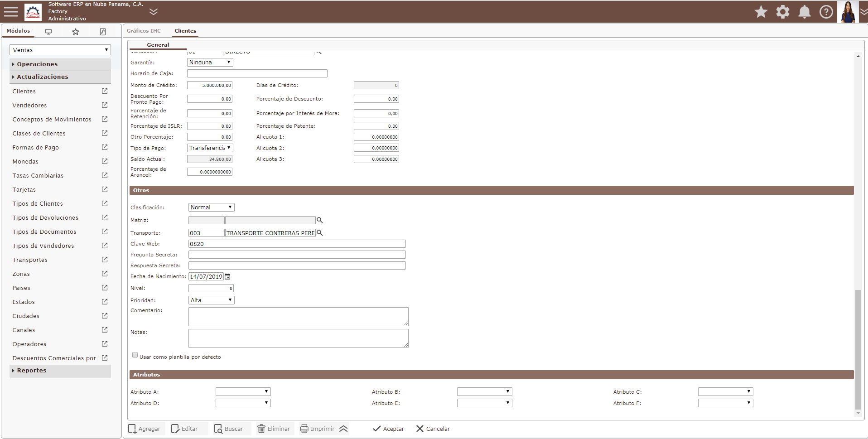
Task: Collapse the Operaciones section
Action: pyautogui.click(x=37, y=64)
